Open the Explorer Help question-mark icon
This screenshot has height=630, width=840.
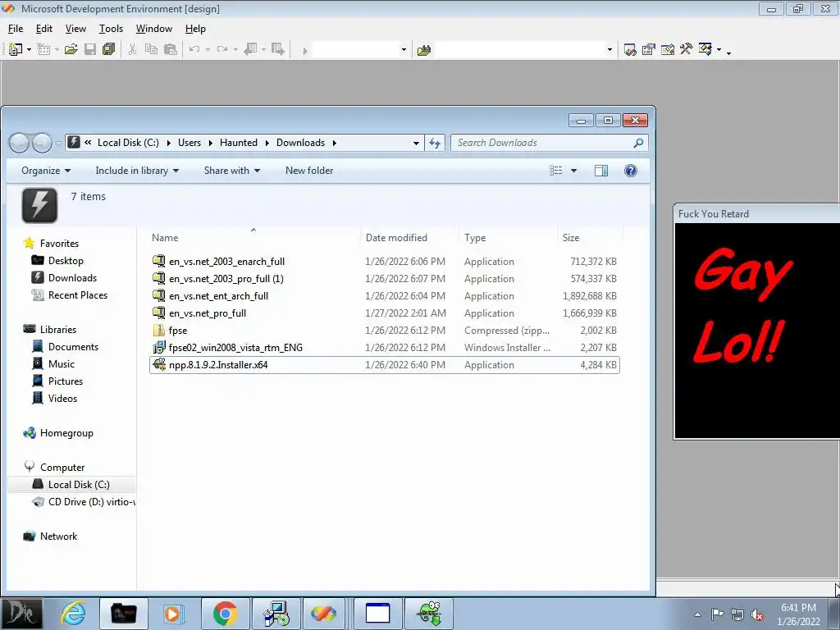(x=631, y=171)
